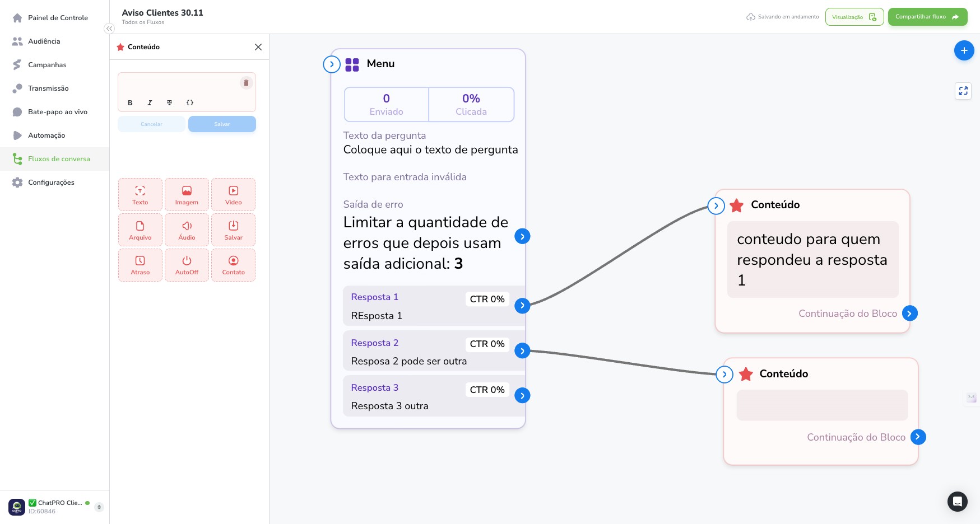Click the empty text field in second Conteúdo block
Image resolution: width=980 pixels, height=524 pixels.
click(822, 405)
